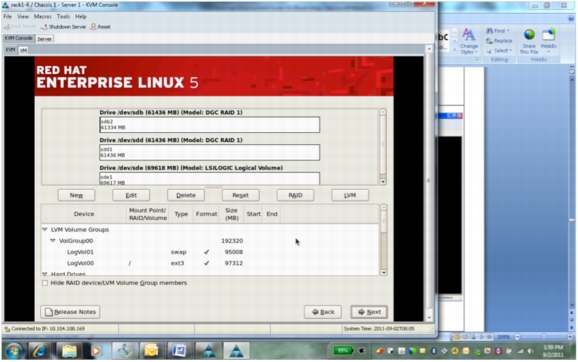Switch to the Server tab
Viewport: 578px width, 362px height.
44,39
